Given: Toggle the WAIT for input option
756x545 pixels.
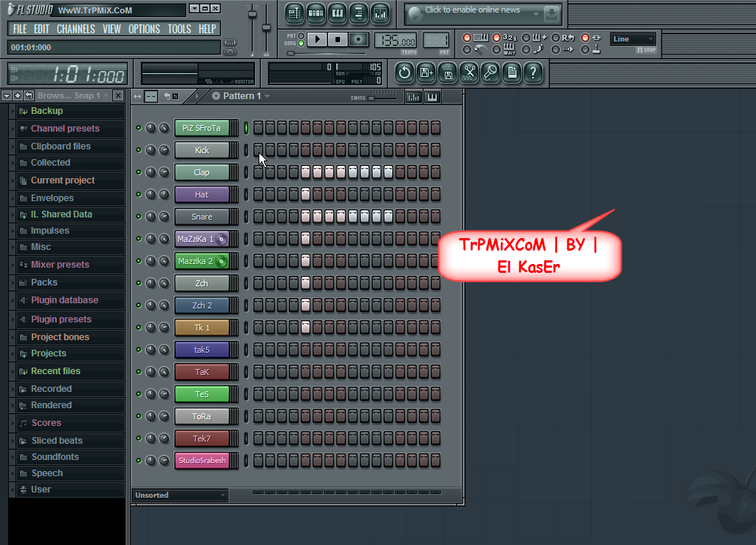Looking at the screenshot, I should point(496,50).
